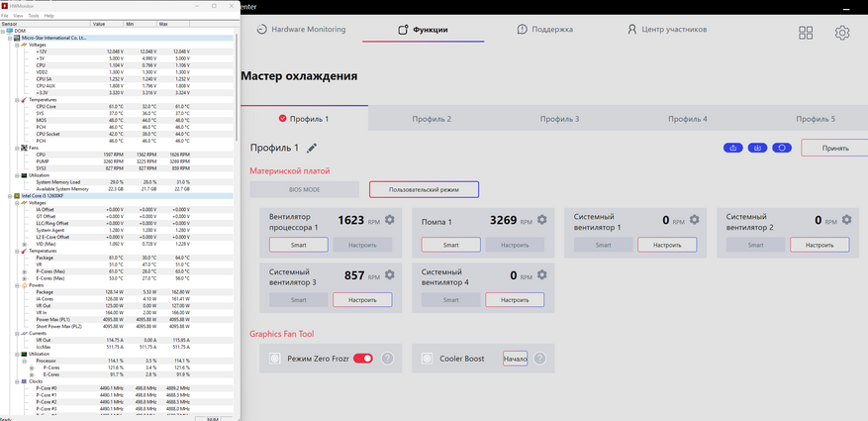The height and width of the screenshot is (421, 868).
Task: Switch fan control to BIOS MODE
Action: pyautogui.click(x=305, y=189)
